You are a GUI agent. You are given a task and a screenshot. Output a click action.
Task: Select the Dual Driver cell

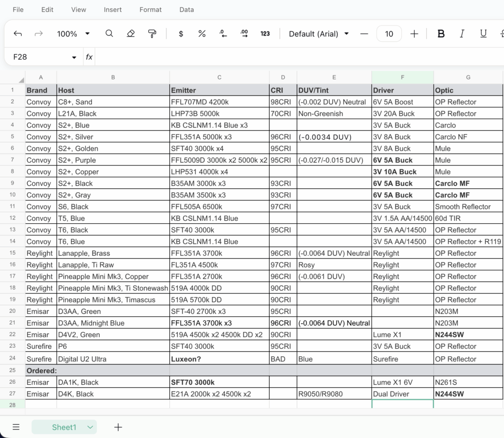point(403,394)
